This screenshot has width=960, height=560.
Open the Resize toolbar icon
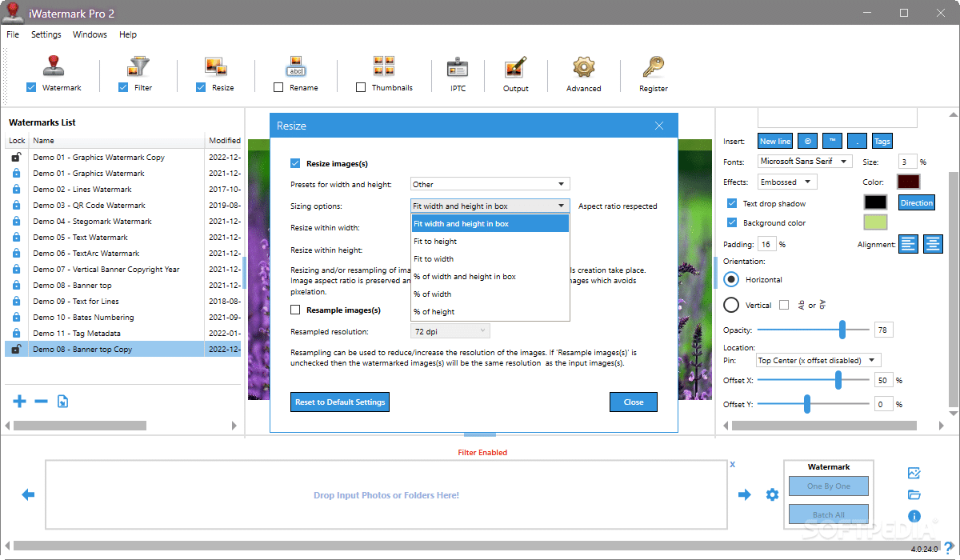216,66
